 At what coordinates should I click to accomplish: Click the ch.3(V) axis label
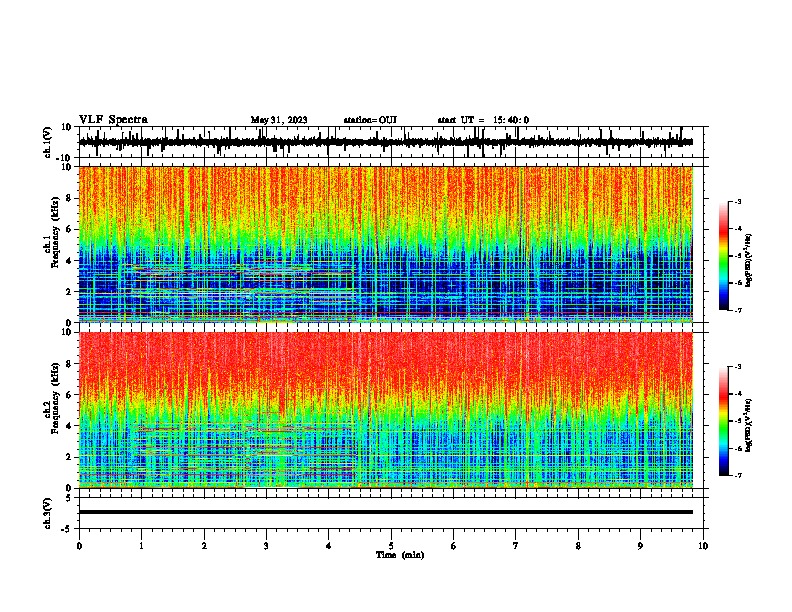pos(47,513)
